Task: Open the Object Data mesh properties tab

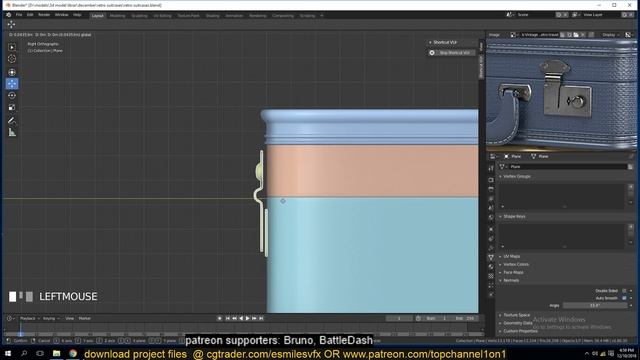Action: tap(491, 257)
